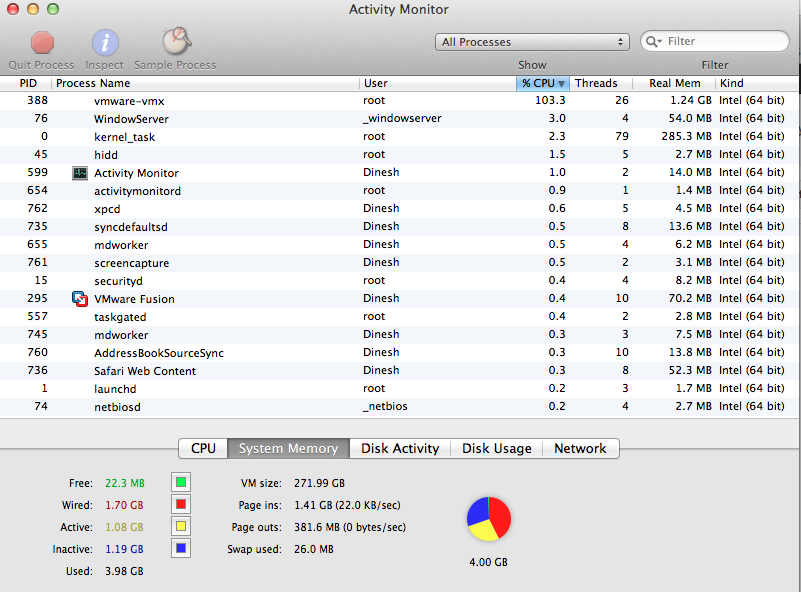
Task: Click the yellow Active memory color swatch
Action: 181,527
